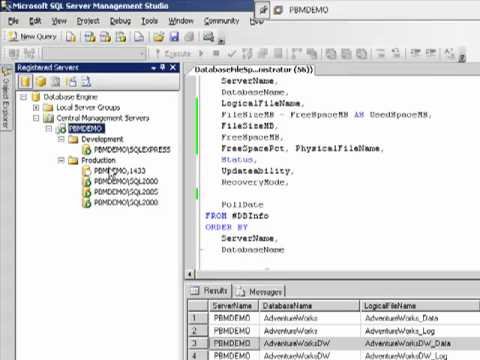
Task: Click the Decrease indent icon
Action: pos(416,53)
